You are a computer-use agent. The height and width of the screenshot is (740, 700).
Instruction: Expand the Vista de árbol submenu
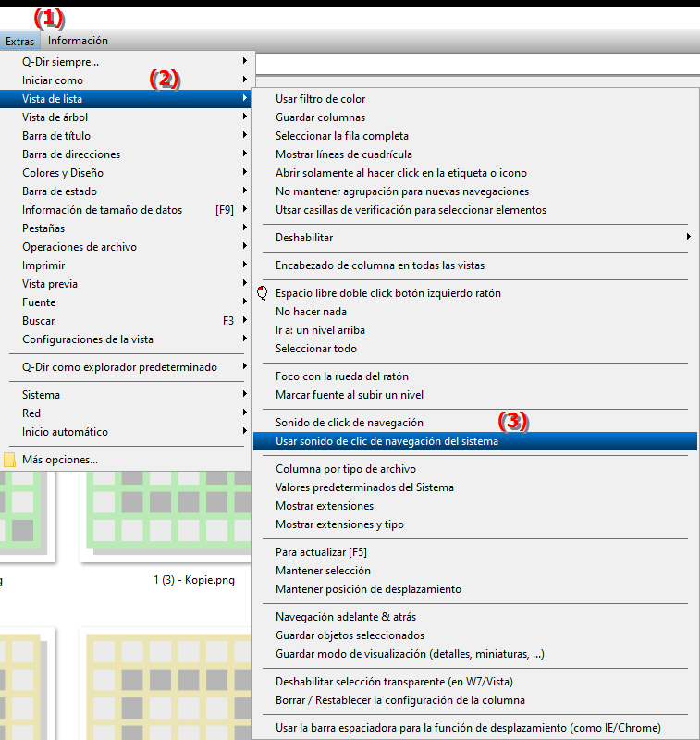(55, 117)
